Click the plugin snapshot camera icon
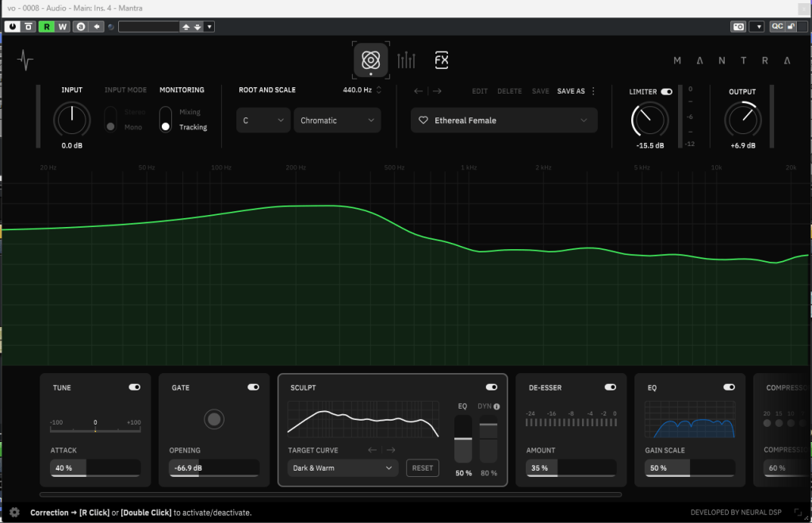 click(x=738, y=26)
